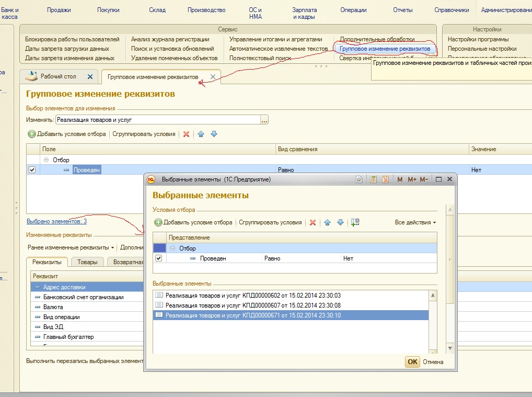Move condition up in Выбранные элементы dialog
The image size is (532, 397).
(328, 222)
